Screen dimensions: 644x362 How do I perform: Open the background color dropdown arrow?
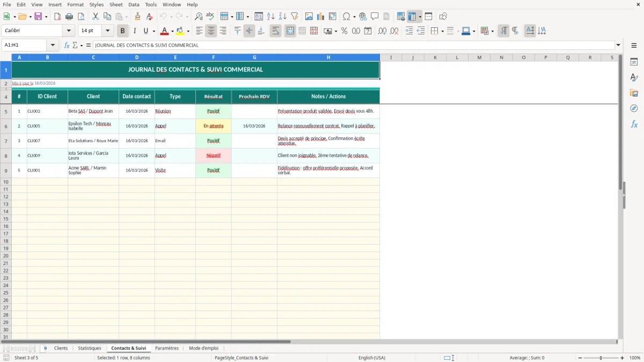tap(188, 31)
